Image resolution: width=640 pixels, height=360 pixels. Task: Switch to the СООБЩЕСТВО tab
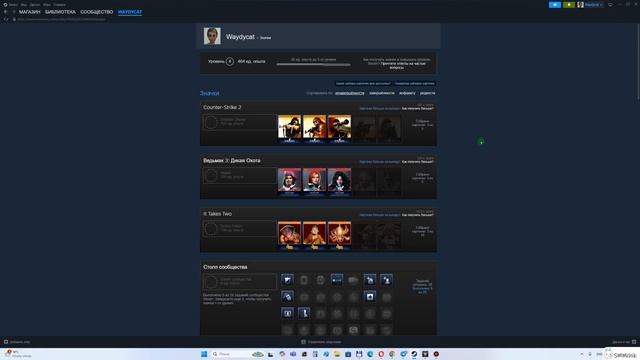97,12
